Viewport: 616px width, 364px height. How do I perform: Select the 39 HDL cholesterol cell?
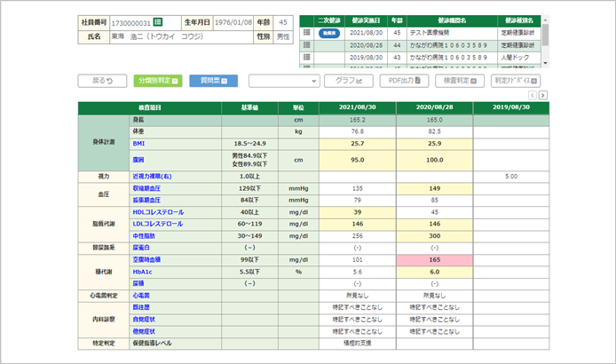click(x=358, y=212)
